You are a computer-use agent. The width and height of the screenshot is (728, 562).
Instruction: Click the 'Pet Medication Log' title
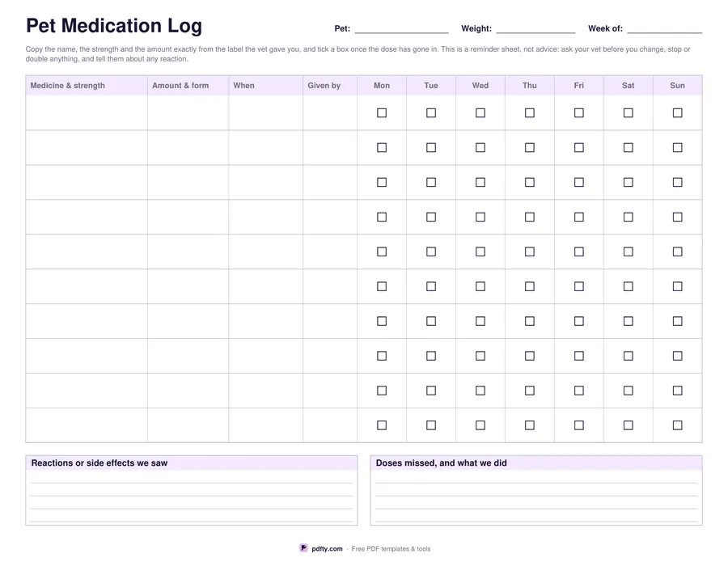[114, 26]
